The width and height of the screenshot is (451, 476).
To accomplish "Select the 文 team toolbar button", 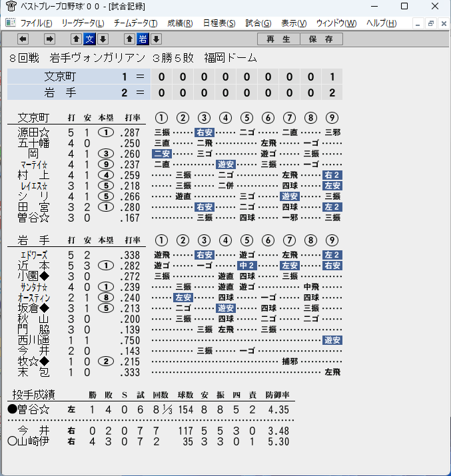I will [x=89, y=39].
